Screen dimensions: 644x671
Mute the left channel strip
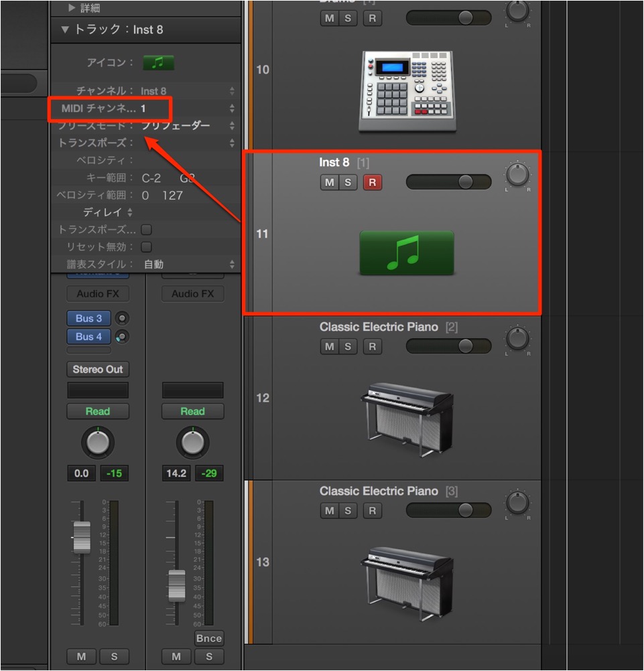81,656
